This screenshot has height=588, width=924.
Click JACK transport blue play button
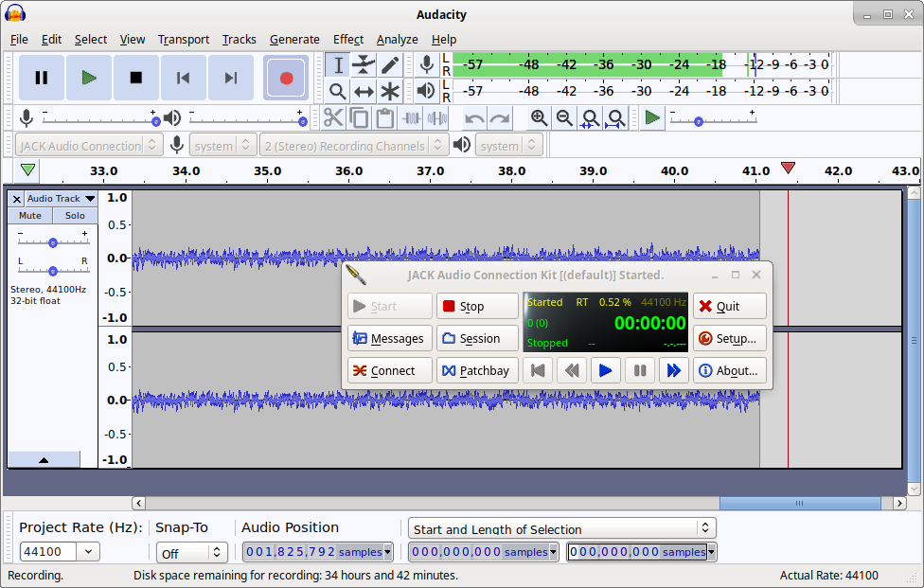605,370
